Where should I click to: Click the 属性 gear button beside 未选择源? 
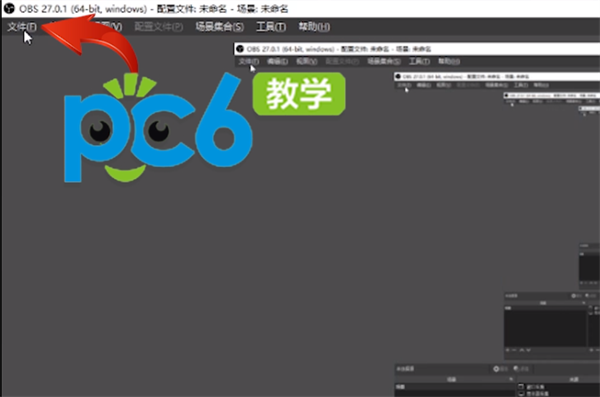500,369
